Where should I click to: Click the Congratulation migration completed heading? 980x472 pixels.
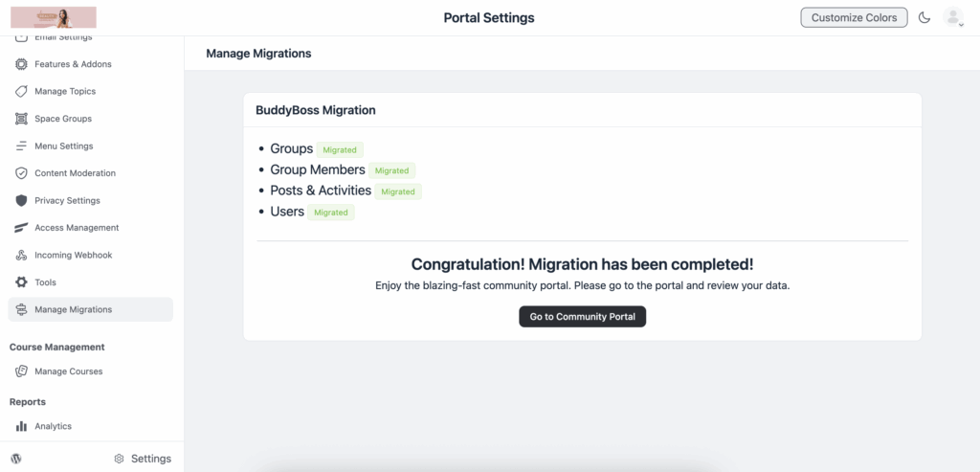click(x=583, y=264)
